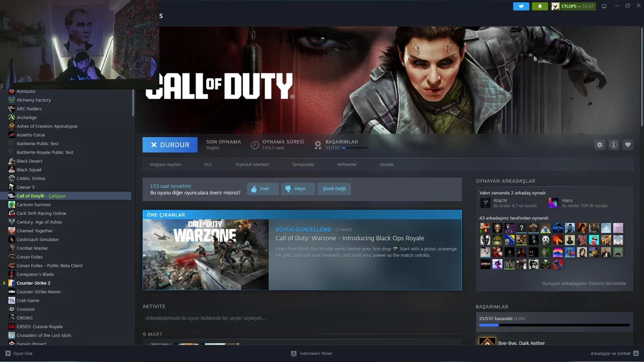Open the Tartışmalar tab

coord(303,164)
